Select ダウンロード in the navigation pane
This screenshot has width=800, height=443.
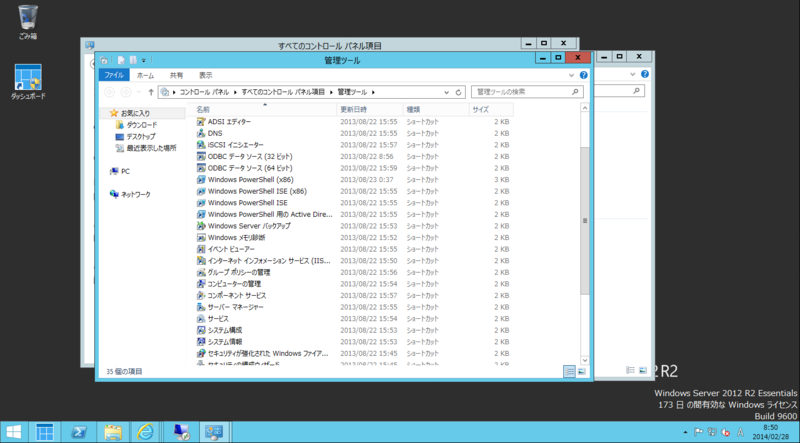pyautogui.click(x=141, y=125)
